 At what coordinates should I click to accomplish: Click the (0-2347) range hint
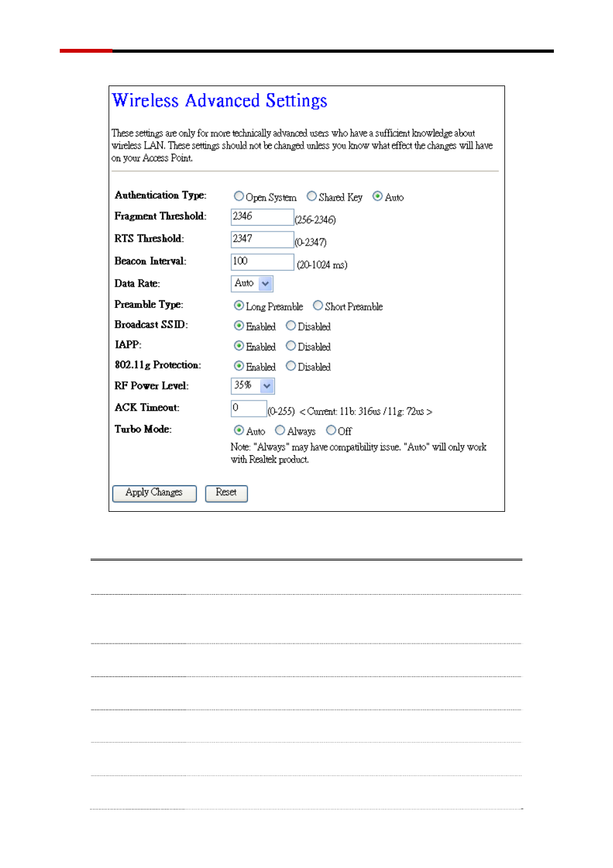[311, 242]
